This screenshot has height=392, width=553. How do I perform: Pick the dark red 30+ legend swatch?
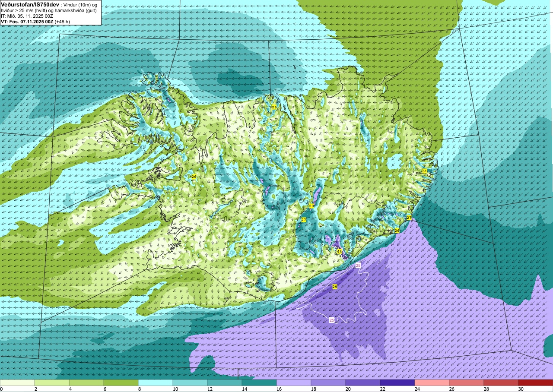pos(535,383)
